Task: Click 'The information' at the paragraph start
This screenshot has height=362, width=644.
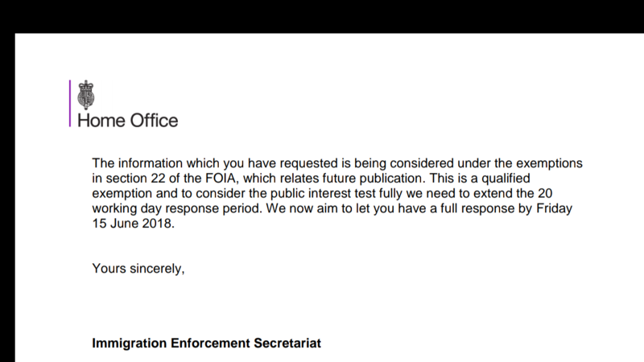Action: pos(135,162)
